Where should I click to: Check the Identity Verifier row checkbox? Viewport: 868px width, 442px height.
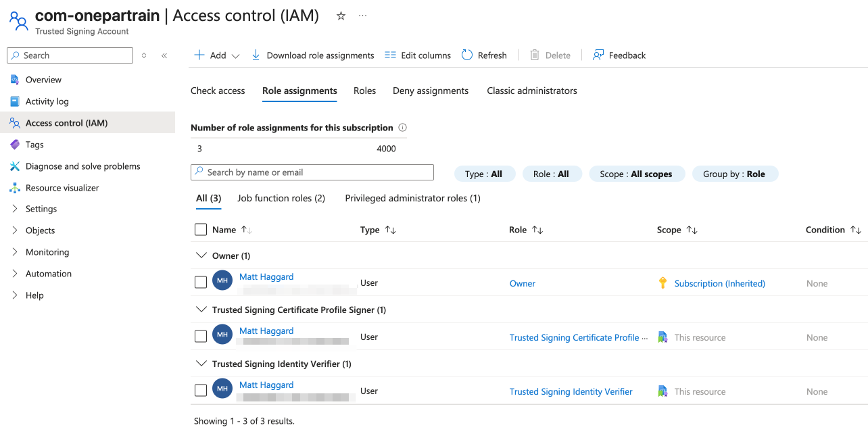tap(201, 391)
